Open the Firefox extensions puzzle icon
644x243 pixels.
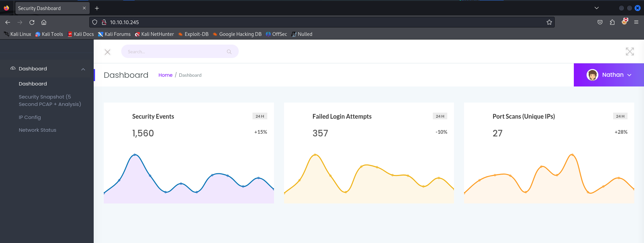tap(612, 22)
